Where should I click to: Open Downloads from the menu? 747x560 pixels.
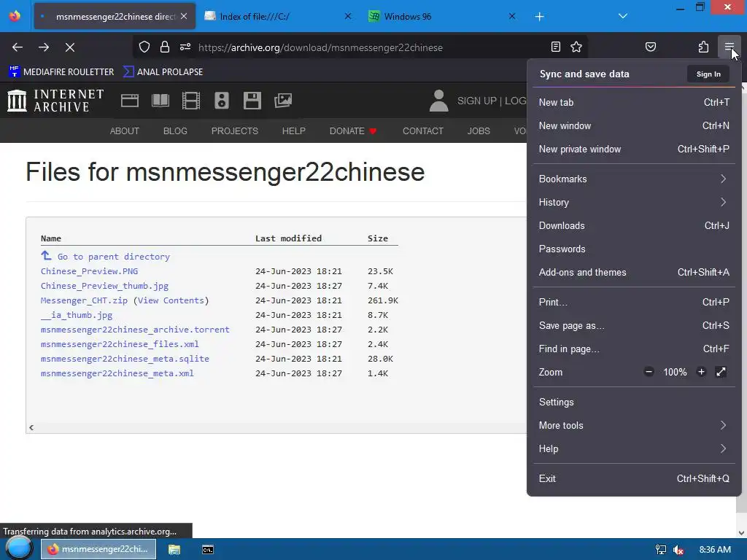pos(634,226)
